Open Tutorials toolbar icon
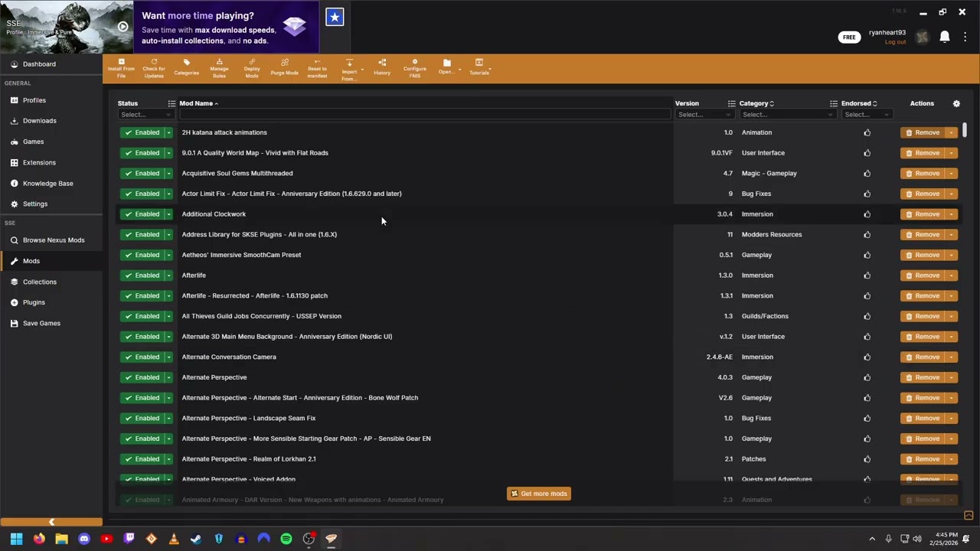The height and width of the screenshot is (551, 980). point(479,62)
